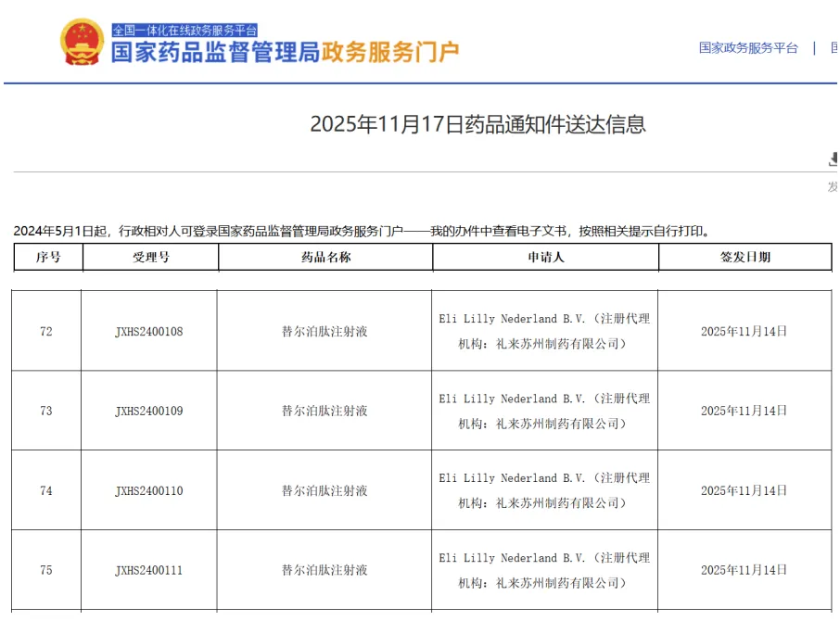Image resolution: width=840 pixels, height=621 pixels.
Task: Click the 申请人 column header
Action: pyautogui.click(x=545, y=257)
